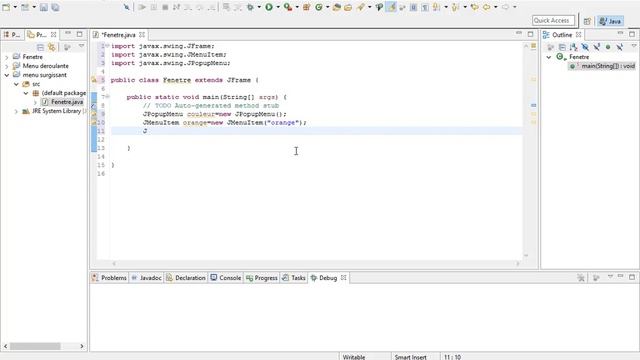Image resolution: width=640 pixels, height=360 pixels.
Task: Click the Last Edit Location icon
Action: (474, 7)
